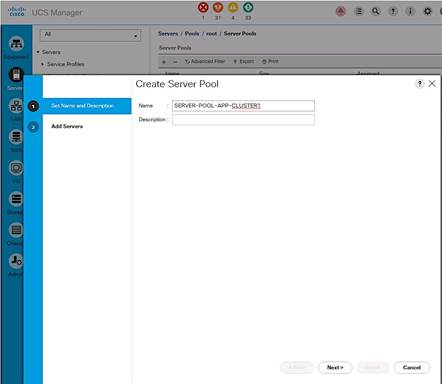Viewport: 442px width, 384px height.
Task: Click the root breadcrumb link
Action: tap(211, 34)
